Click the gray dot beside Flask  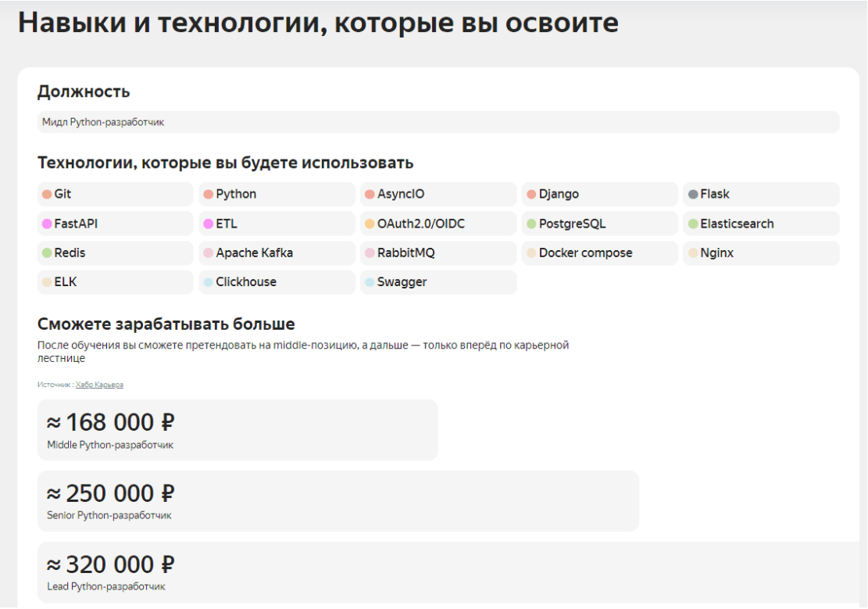[693, 194]
